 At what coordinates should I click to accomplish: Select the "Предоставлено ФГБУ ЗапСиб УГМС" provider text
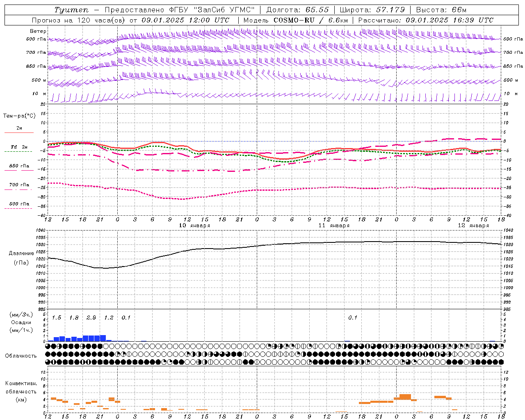pyautogui.click(x=180, y=10)
